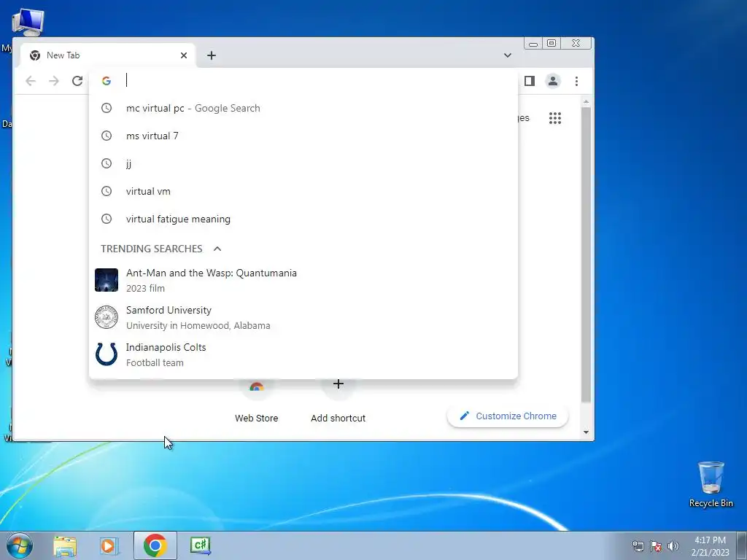Screen dimensions: 747x560
Task: Click the clock icon beside 'jj'
Action: [x=107, y=163]
